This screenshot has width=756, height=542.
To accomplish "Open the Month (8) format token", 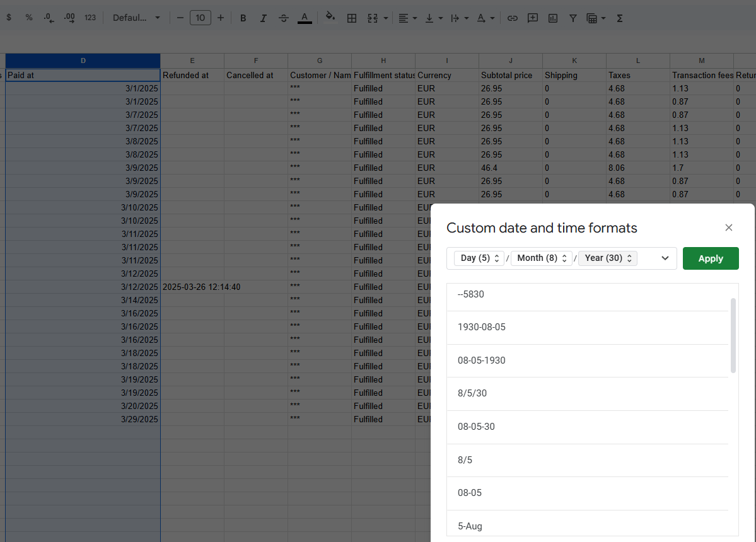I will click(x=542, y=258).
